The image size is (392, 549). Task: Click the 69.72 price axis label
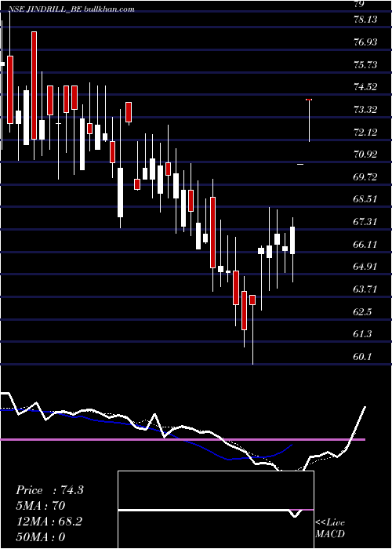(365, 176)
